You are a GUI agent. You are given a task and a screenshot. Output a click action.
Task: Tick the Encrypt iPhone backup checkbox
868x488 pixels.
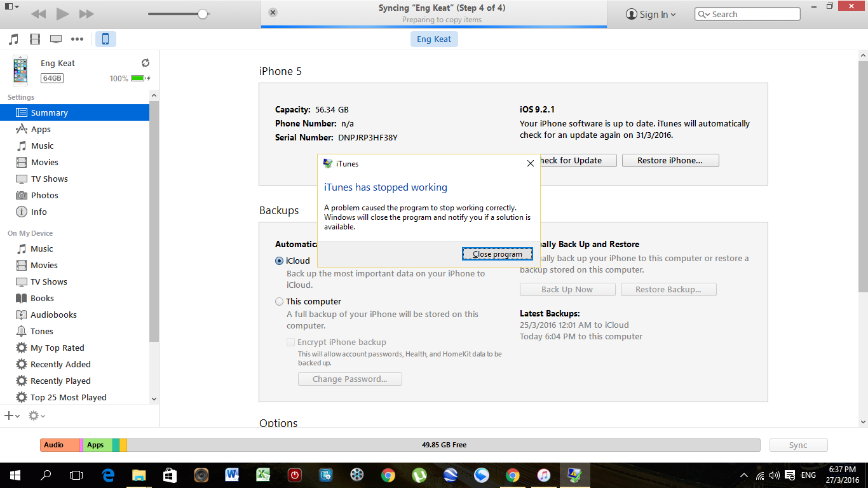point(291,342)
